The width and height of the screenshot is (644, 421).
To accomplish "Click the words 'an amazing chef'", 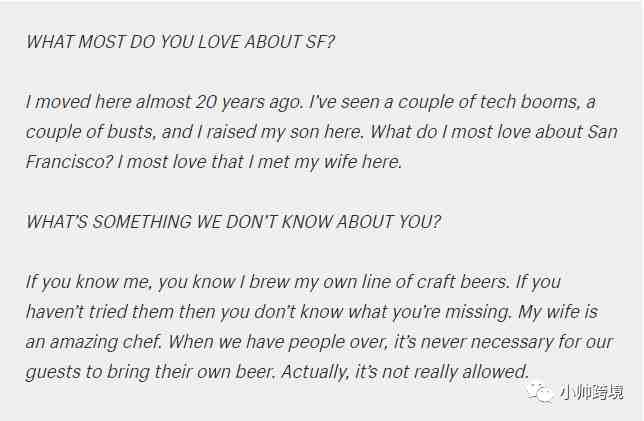I will (x=94, y=342).
